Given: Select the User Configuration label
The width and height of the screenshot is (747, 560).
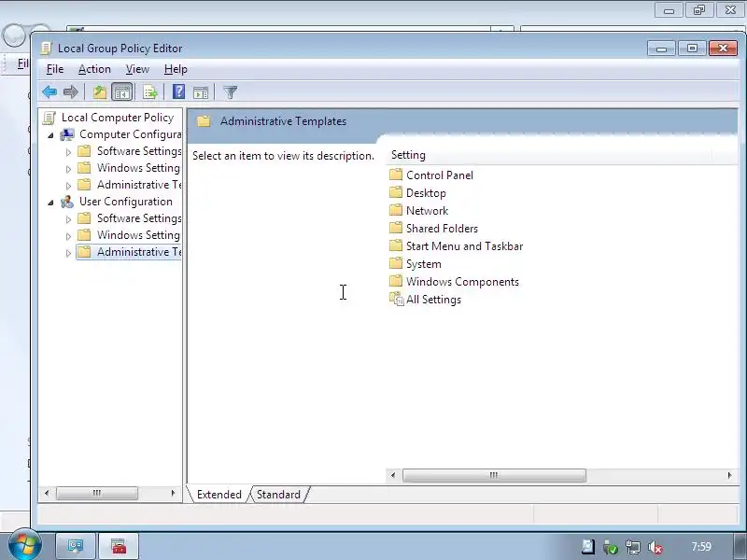Looking at the screenshot, I should pos(126,202).
